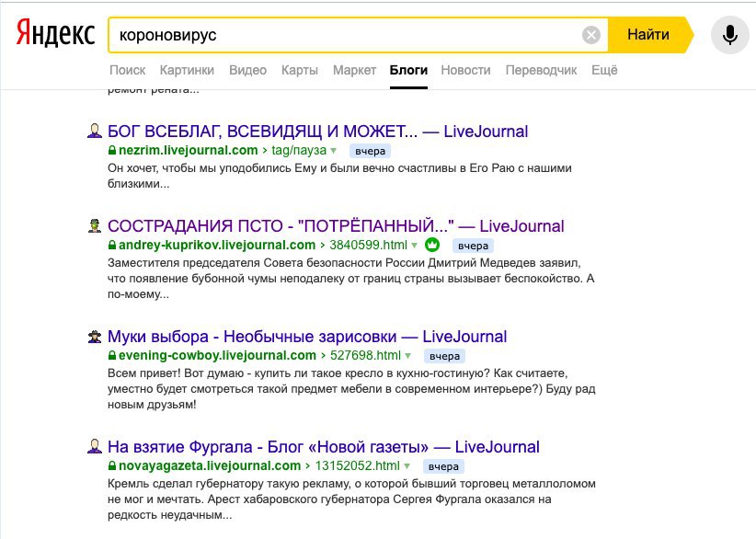
Task: Click snippet text starting Он хочет, чтобы мы
Action: [x=339, y=176]
